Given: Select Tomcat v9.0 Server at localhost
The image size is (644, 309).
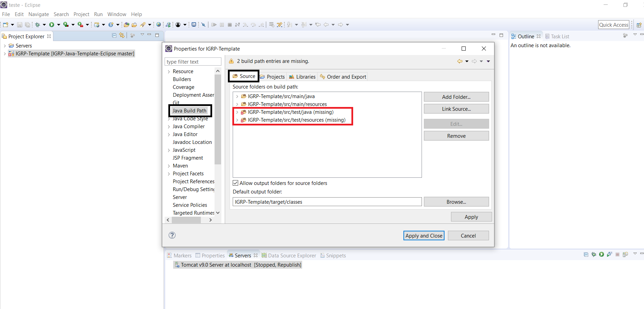Looking at the screenshot, I should pos(238,265).
